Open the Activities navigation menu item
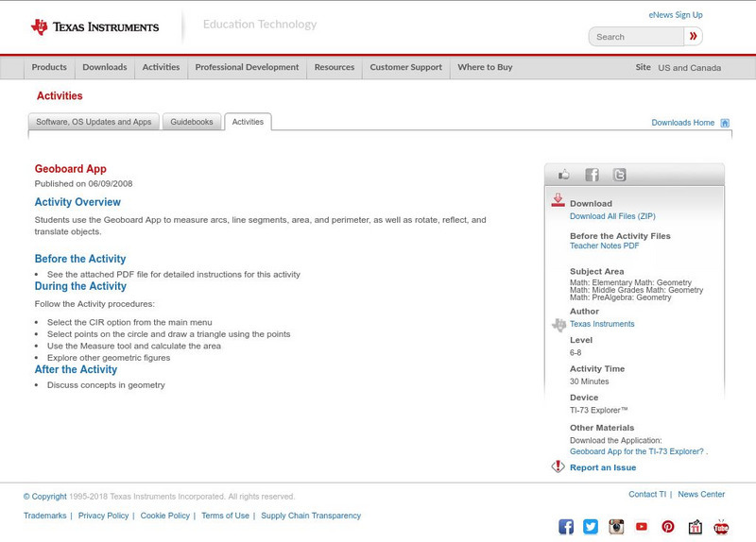Viewport: 756px width, 542px height. pos(161,67)
